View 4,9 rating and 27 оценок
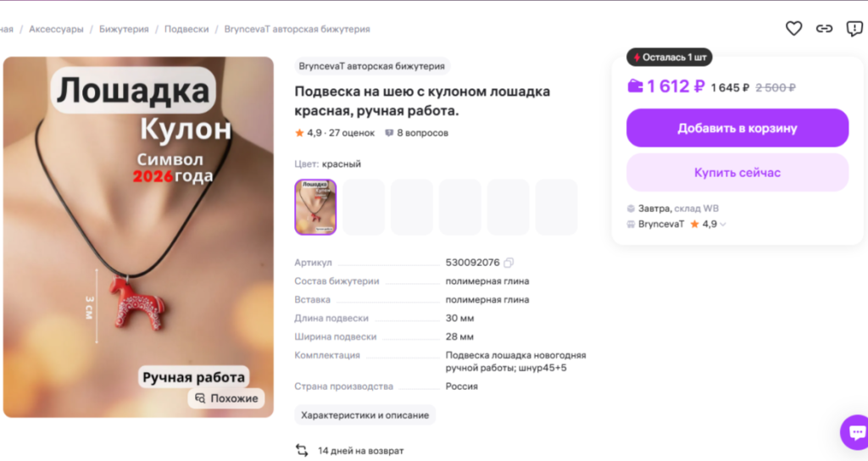 point(335,133)
